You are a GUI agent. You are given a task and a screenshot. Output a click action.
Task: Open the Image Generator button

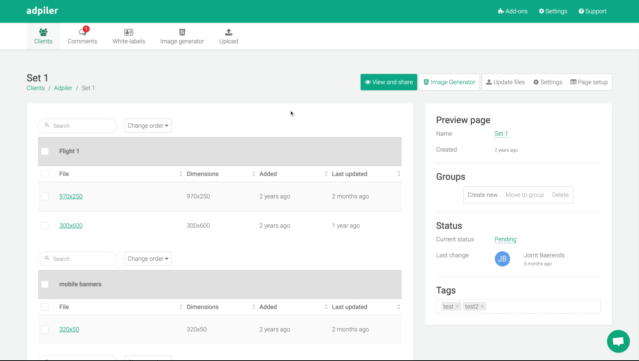[x=449, y=82]
